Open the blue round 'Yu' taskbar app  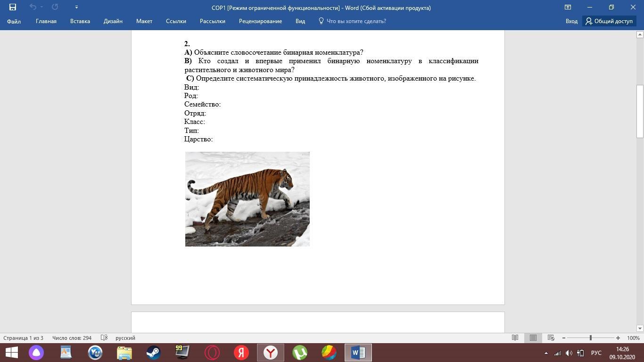click(95, 353)
